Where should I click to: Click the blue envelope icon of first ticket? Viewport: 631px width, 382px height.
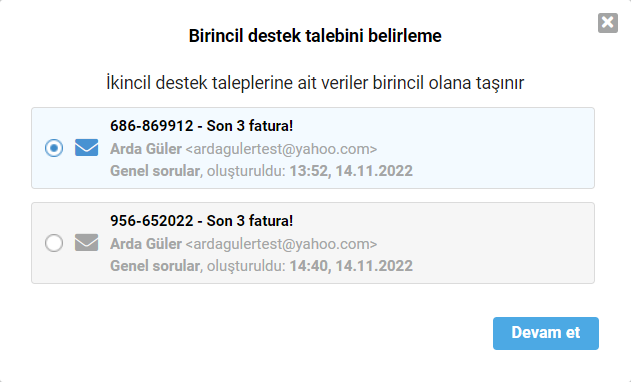click(x=87, y=148)
